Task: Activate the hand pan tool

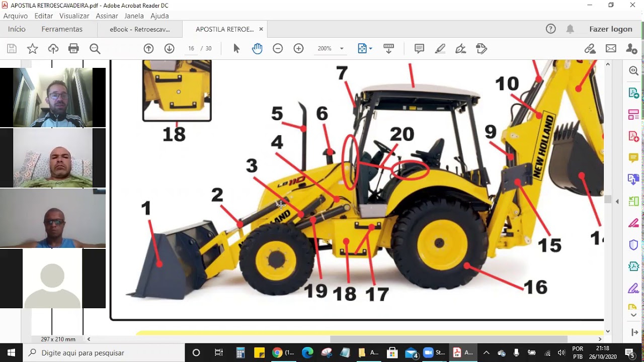Action: pos(257,49)
